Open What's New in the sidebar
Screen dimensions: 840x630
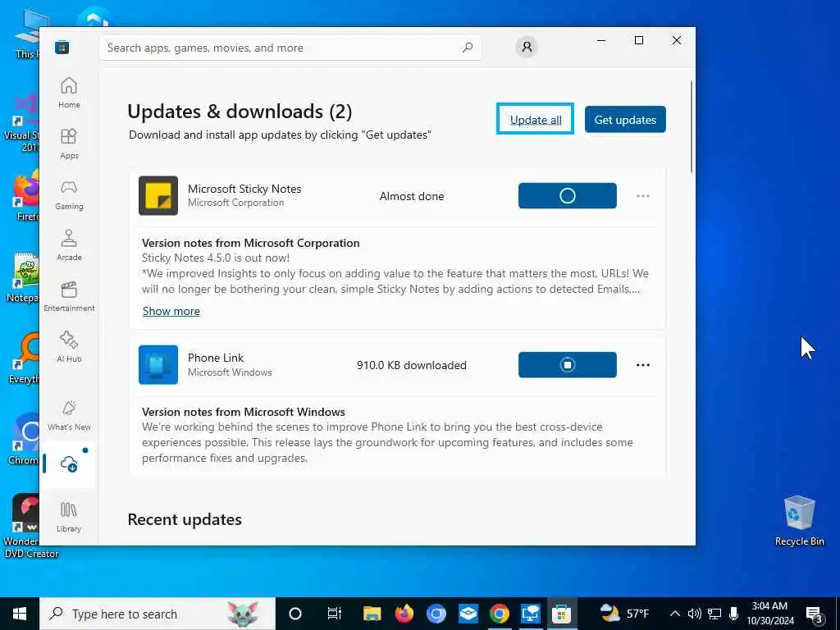(69, 415)
